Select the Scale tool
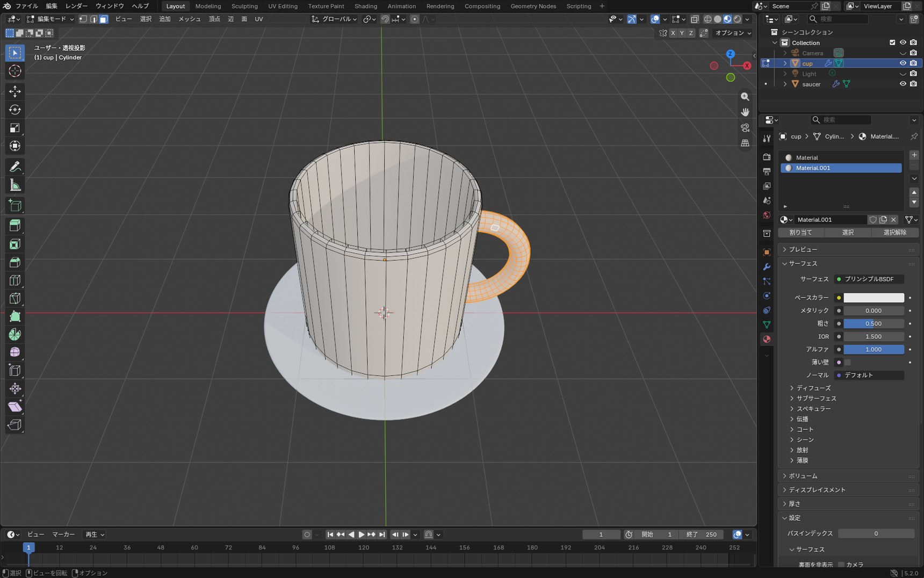924x578 pixels. (15, 128)
